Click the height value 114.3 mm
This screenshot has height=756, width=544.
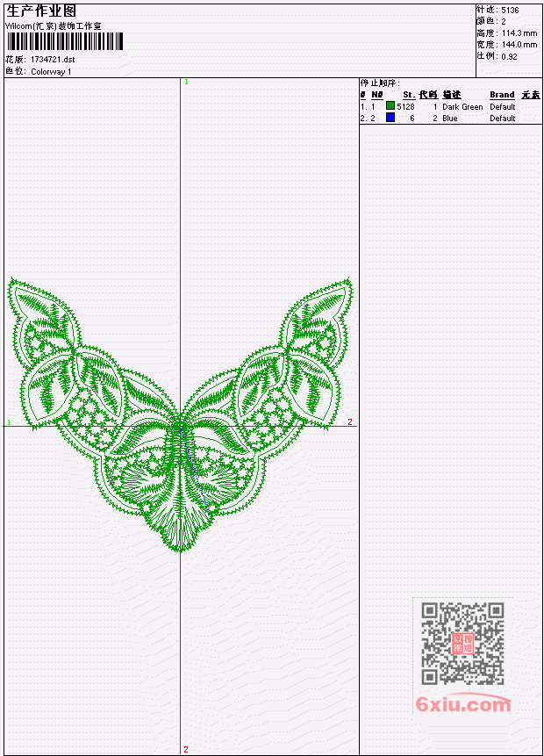tap(519, 33)
